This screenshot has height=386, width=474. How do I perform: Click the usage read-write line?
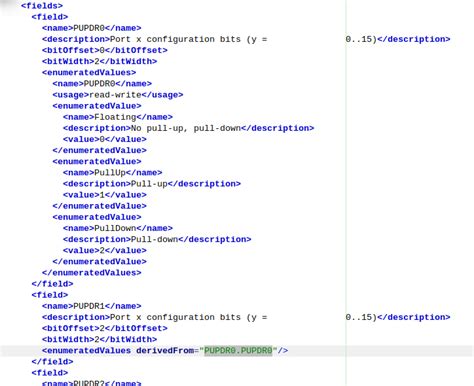click(x=118, y=95)
